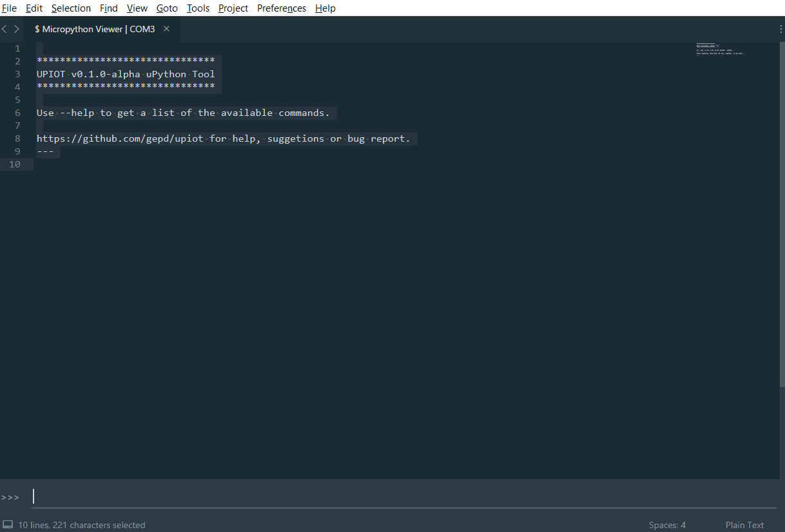The width and height of the screenshot is (785, 532).
Task: Open the Tools menu
Action: (x=198, y=8)
